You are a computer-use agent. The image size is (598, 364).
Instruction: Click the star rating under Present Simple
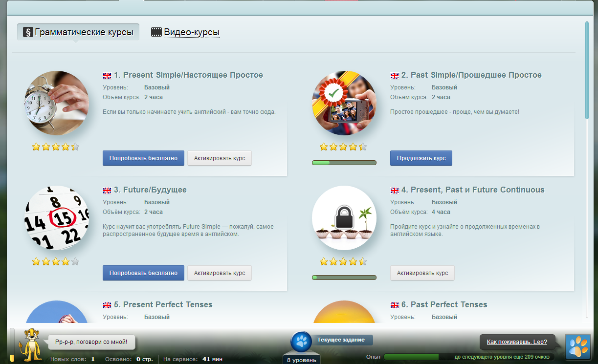point(56,147)
